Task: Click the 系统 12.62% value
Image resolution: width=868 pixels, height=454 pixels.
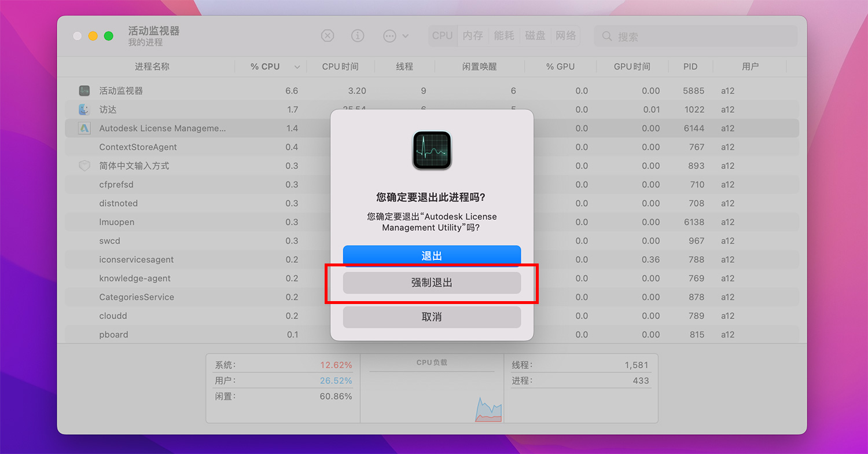Action: tap(336, 365)
